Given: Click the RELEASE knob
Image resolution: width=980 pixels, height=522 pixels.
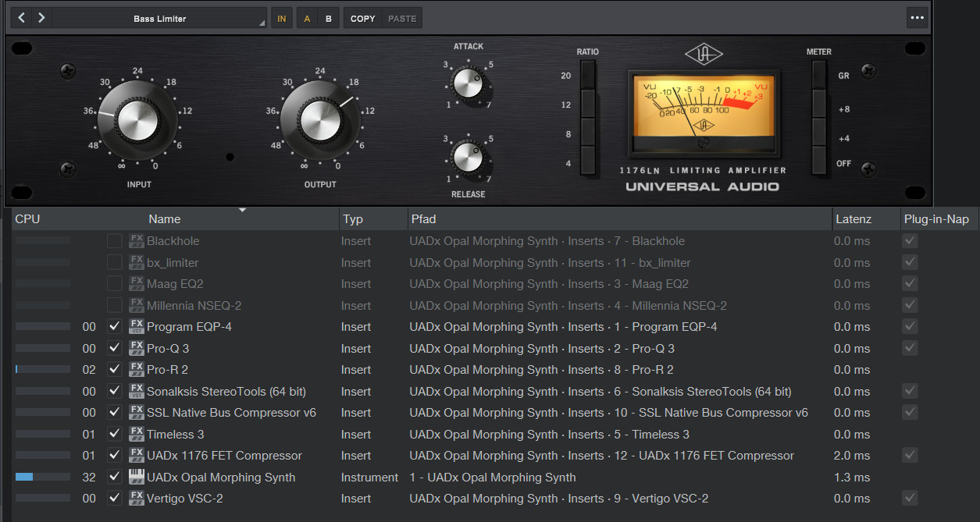Looking at the screenshot, I should click(x=469, y=158).
